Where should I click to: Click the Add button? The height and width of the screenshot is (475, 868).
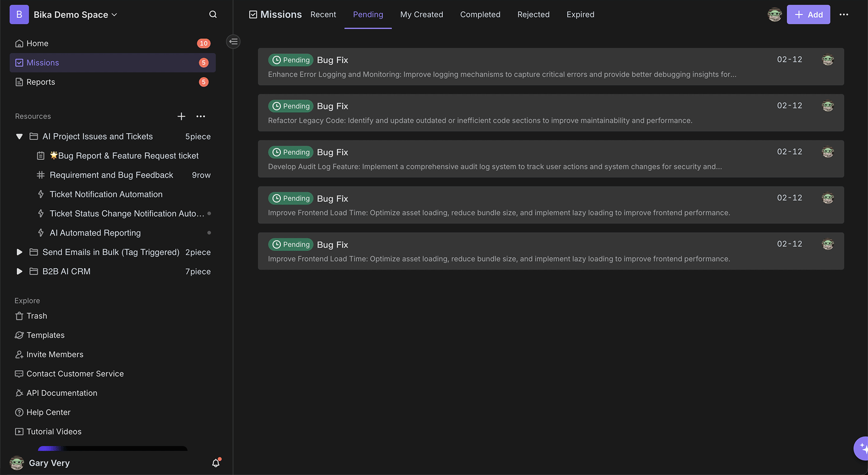(x=808, y=14)
